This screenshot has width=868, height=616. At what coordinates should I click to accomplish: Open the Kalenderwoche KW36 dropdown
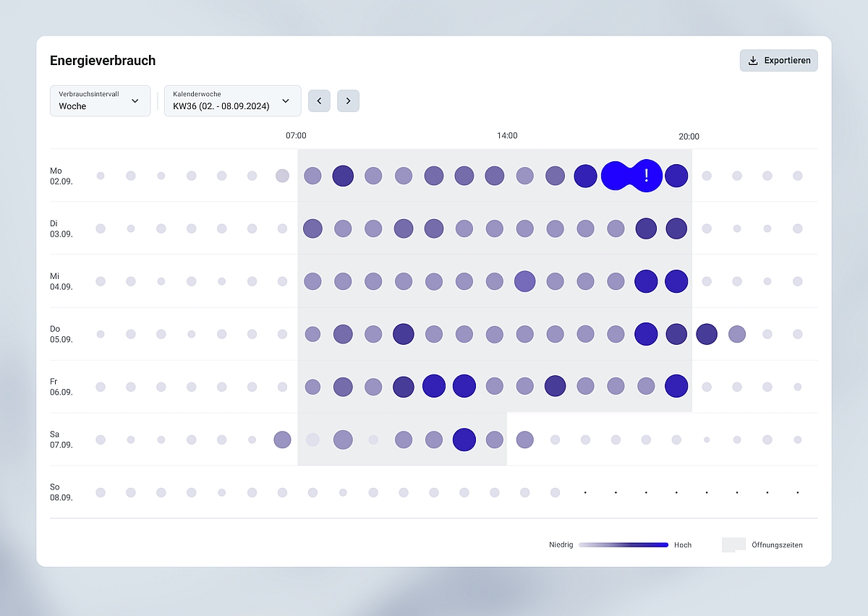click(232, 100)
